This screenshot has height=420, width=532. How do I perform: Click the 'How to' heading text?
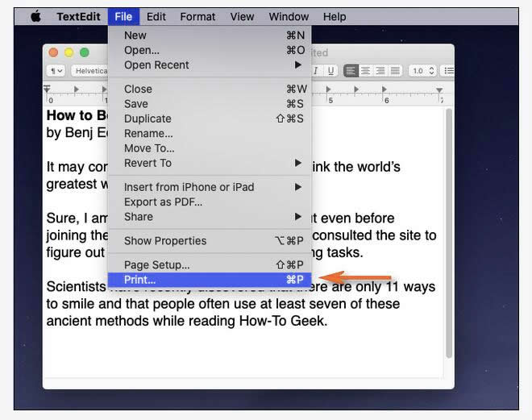click(69, 115)
